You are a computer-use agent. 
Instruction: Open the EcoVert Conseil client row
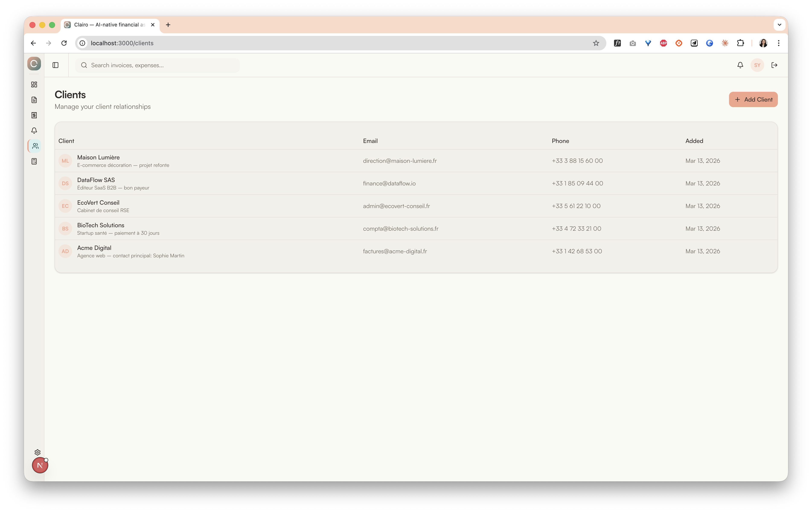(x=416, y=206)
